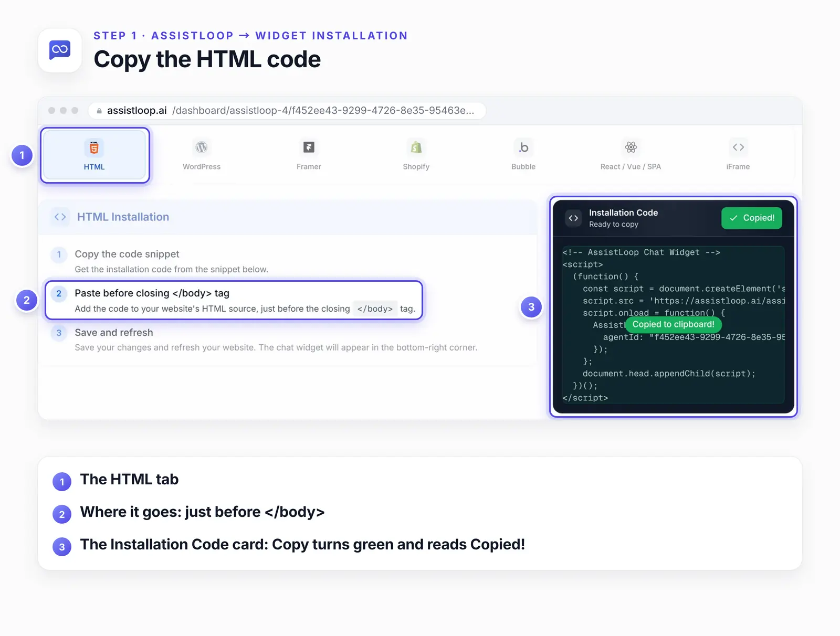Click 'Save and refresh' step title
This screenshot has width=840, height=636.
click(x=114, y=333)
